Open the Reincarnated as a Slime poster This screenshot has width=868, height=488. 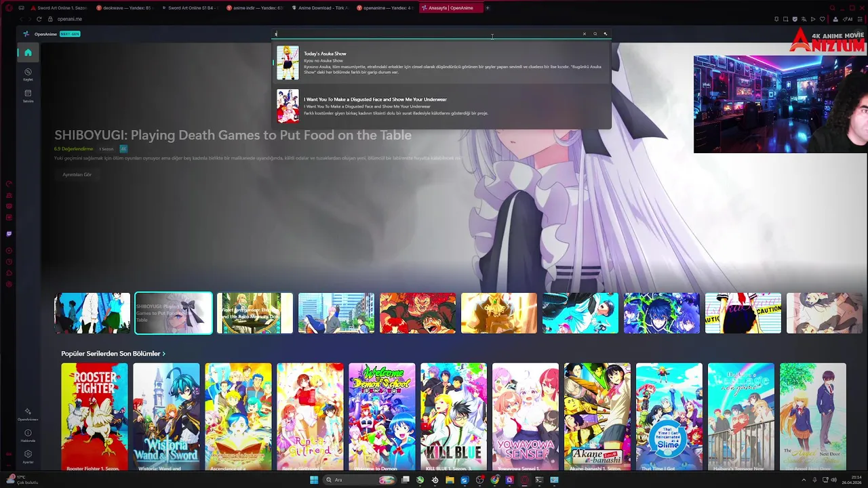click(669, 416)
